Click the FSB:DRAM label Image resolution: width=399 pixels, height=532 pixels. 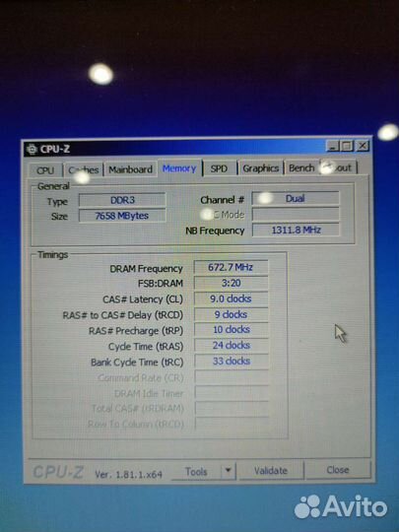coord(161,284)
